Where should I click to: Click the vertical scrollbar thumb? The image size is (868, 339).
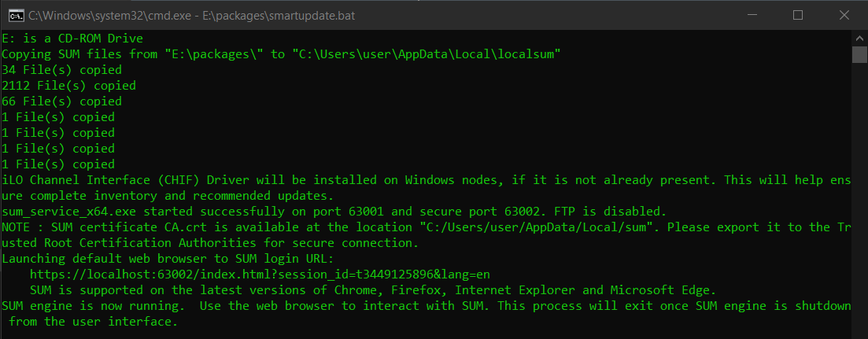[x=859, y=53]
